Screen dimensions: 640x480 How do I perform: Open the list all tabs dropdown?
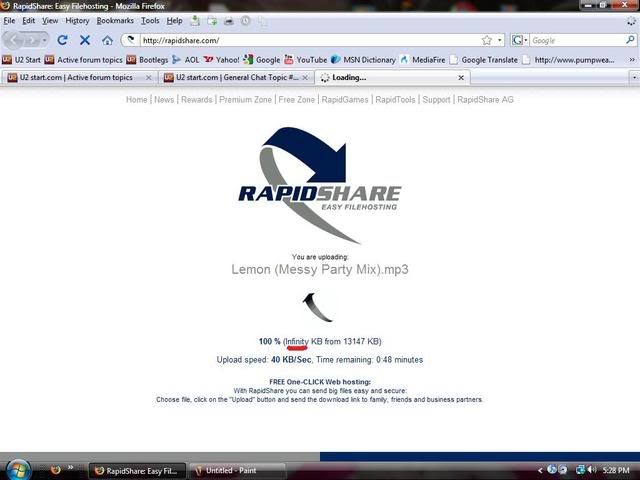634,77
